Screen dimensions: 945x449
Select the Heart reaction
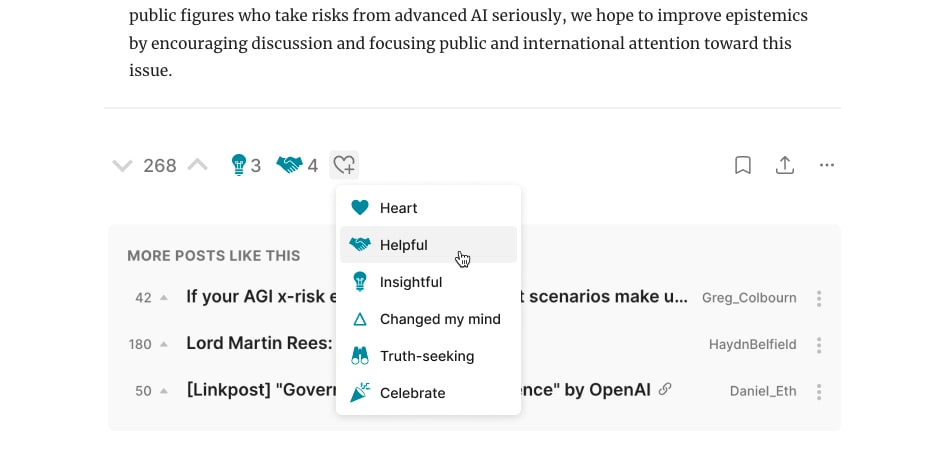[x=398, y=208]
